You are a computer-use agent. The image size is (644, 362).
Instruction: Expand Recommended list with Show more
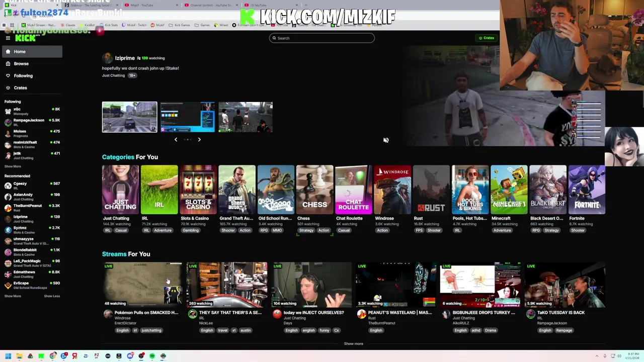tap(13, 296)
